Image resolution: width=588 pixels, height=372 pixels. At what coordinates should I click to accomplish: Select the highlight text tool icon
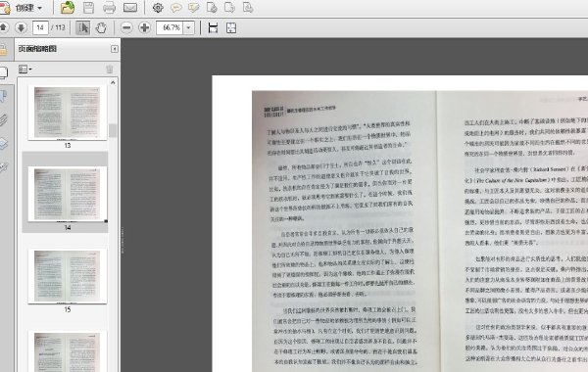(193, 8)
